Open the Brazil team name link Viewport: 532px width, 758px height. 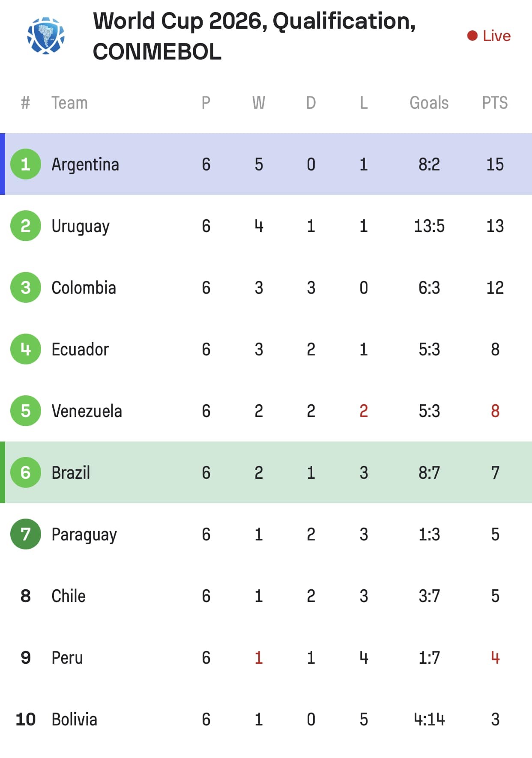71,473
